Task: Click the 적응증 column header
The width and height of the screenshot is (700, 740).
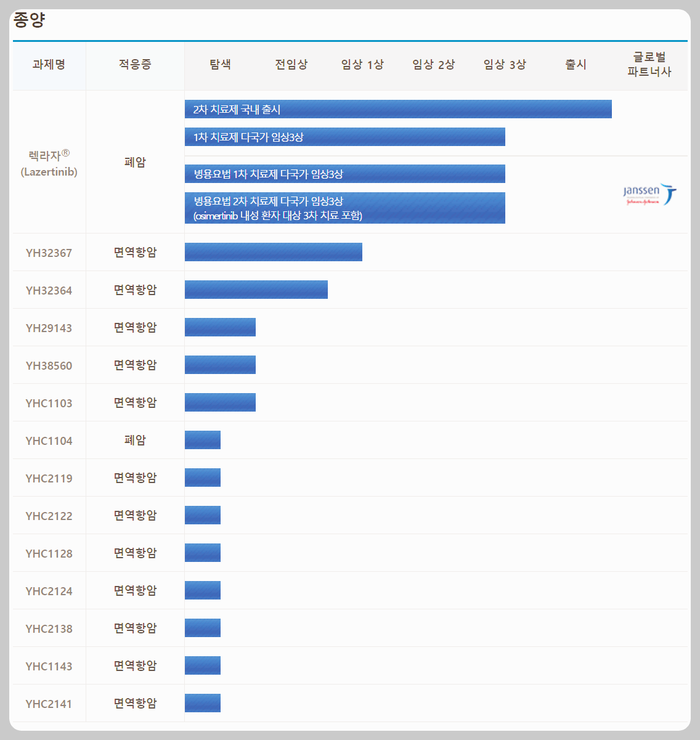Action: point(134,64)
